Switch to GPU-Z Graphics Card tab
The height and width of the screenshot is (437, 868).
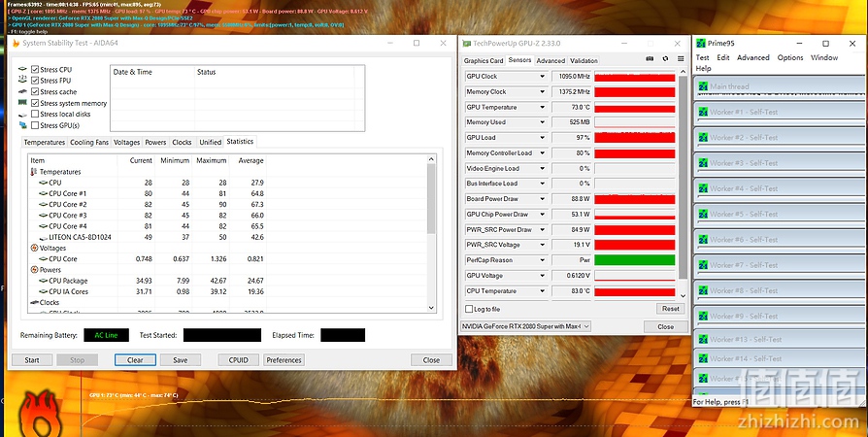(x=484, y=61)
